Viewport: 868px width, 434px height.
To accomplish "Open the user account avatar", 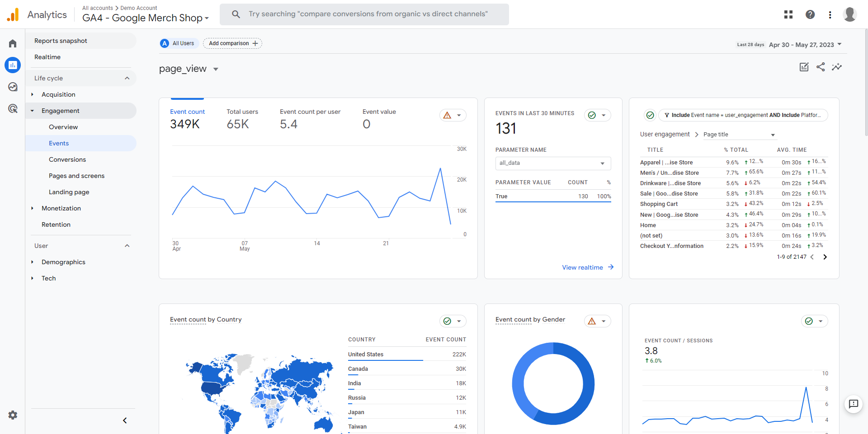I will tap(850, 14).
